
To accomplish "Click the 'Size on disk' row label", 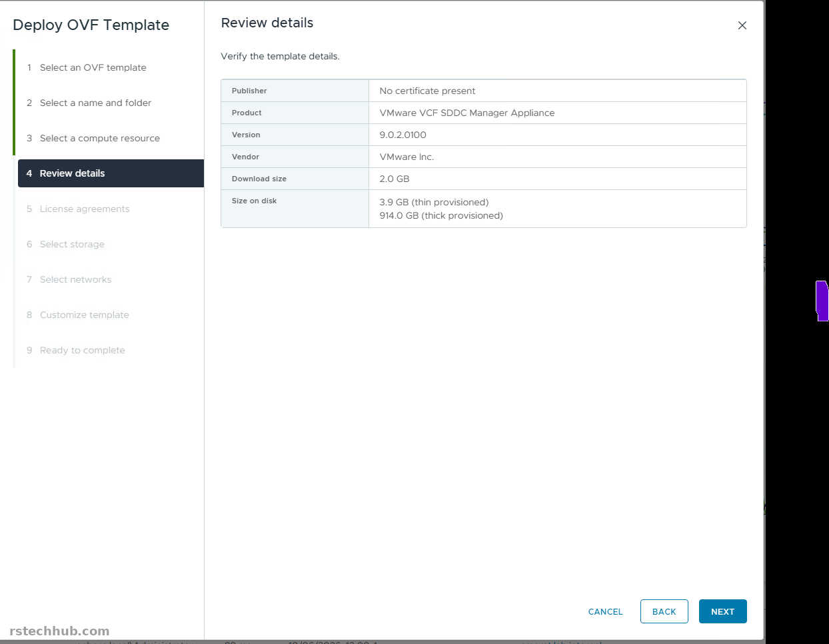I will pos(254,201).
